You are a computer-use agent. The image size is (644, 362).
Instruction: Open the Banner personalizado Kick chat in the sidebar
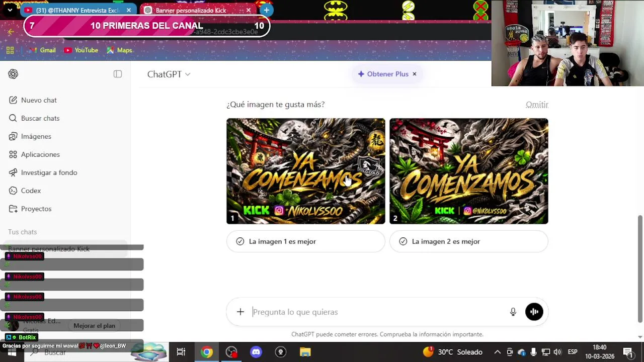(x=65, y=249)
